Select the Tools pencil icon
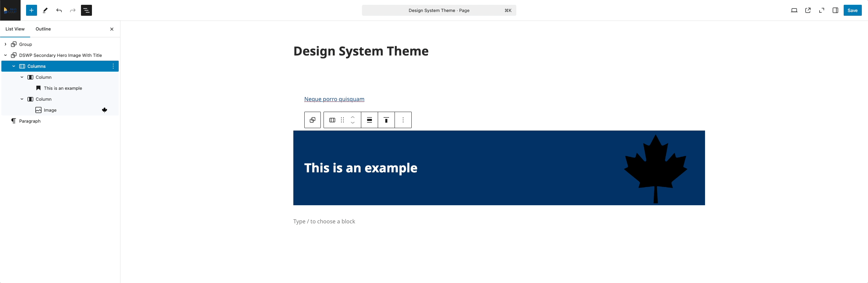Screen dimensions: 868x283 [x=45, y=10]
